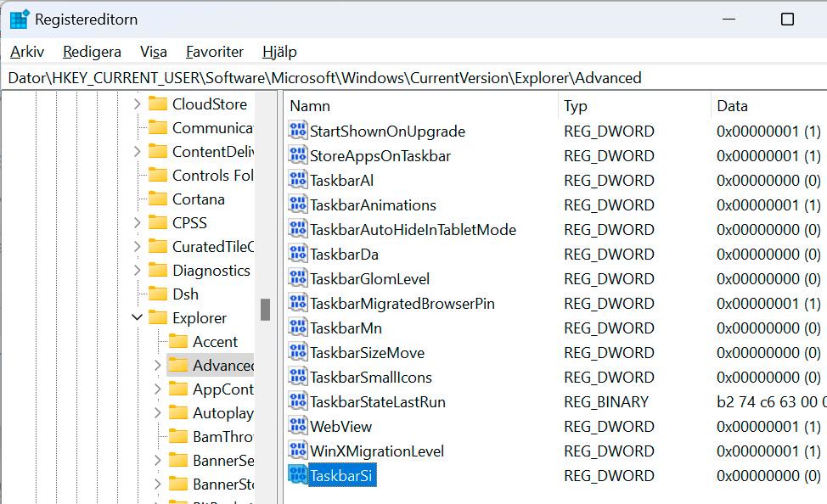Select the TaskbarSizeMove DWORD icon
The width and height of the screenshot is (827, 504).
tap(297, 352)
